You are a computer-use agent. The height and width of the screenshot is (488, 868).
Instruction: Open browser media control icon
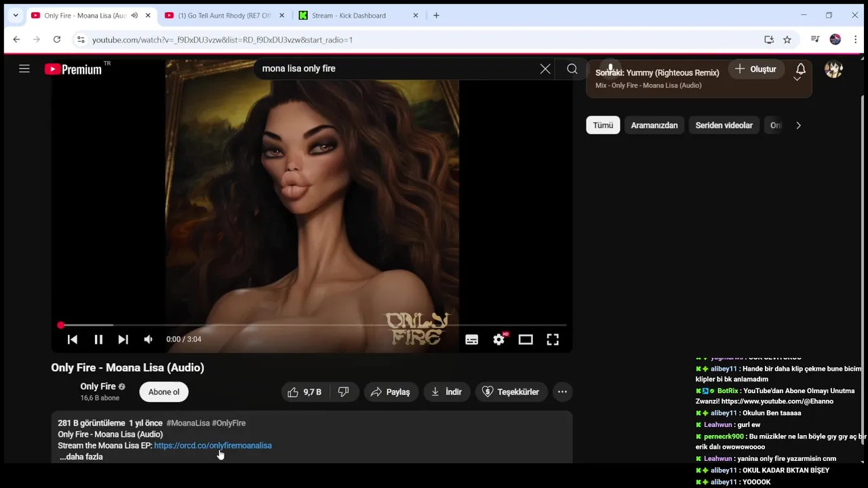[815, 40]
